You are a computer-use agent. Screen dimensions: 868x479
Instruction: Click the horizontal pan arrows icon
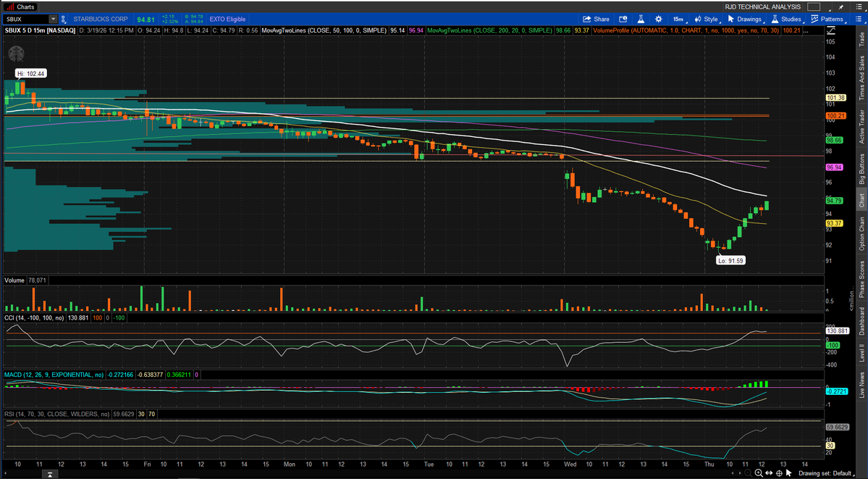(769, 473)
